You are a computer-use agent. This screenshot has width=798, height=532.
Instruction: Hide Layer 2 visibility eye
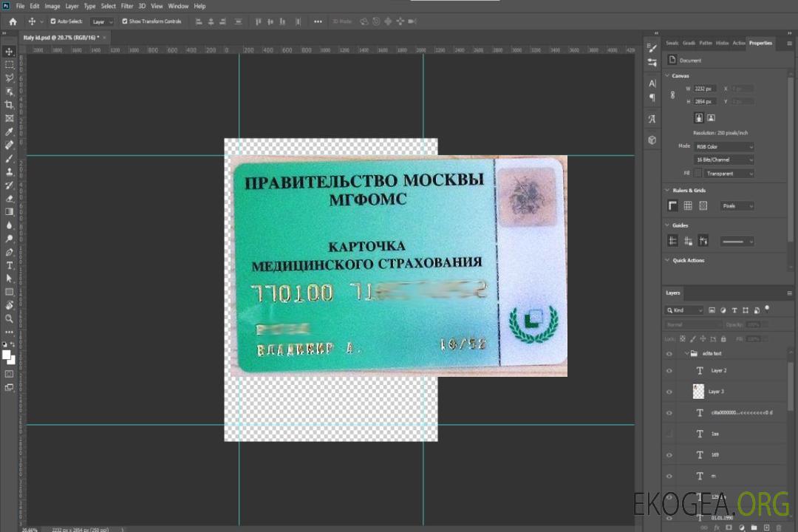pos(669,371)
